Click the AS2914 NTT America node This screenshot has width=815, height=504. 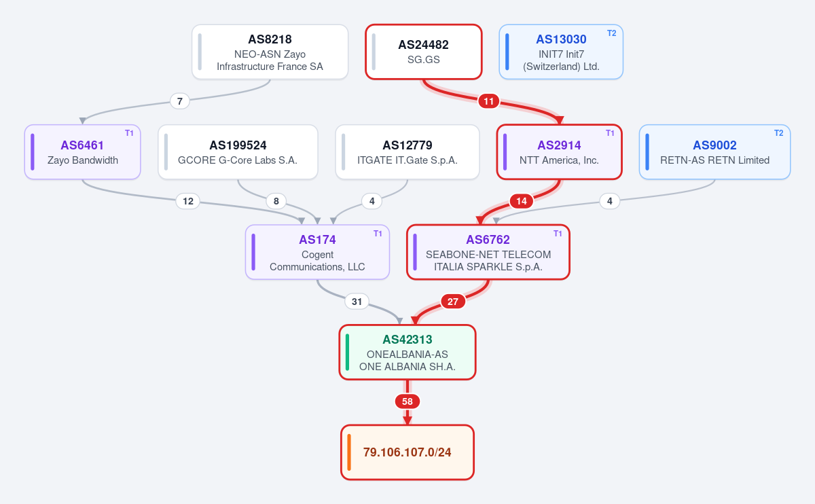click(x=559, y=152)
